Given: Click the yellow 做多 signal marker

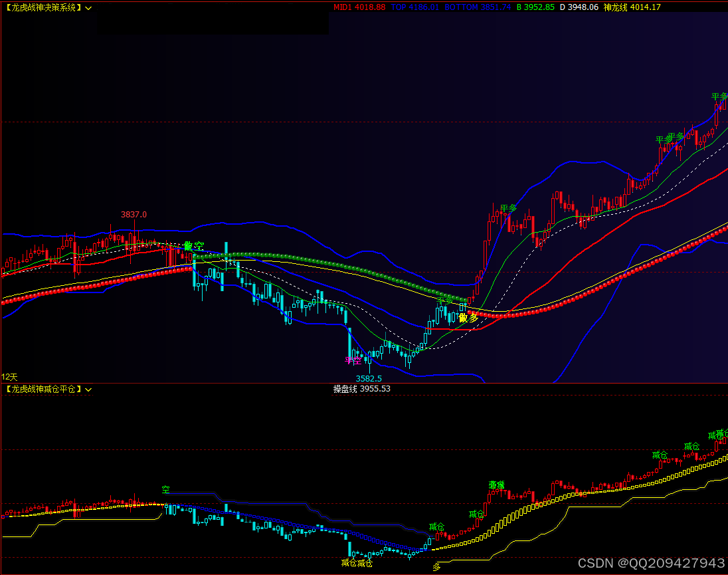Looking at the screenshot, I should (468, 318).
